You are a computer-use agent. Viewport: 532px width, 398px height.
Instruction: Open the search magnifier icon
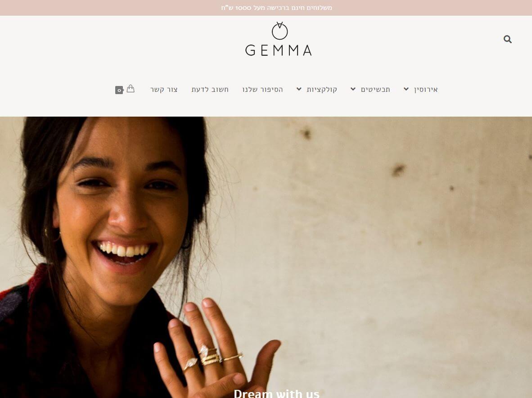coord(507,39)
